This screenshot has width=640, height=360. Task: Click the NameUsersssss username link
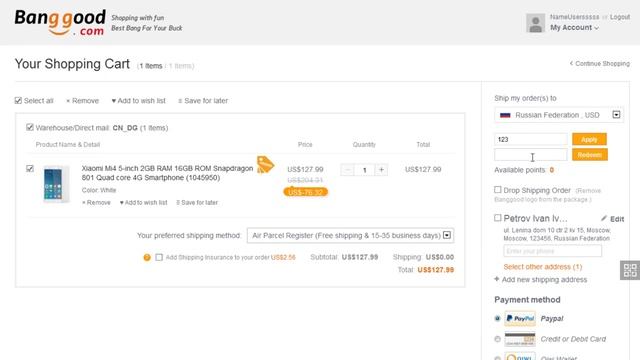tap(574, 17)
